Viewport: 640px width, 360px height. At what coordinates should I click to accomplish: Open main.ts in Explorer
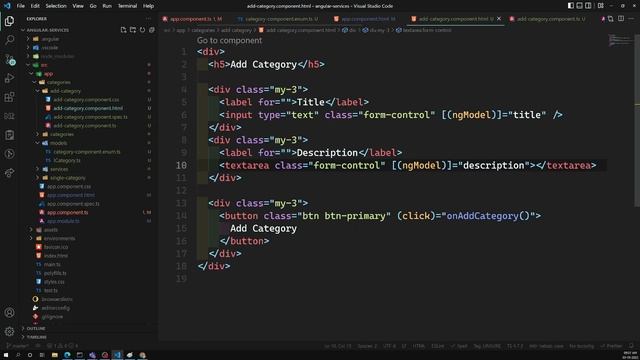click(x=52, y=264)
